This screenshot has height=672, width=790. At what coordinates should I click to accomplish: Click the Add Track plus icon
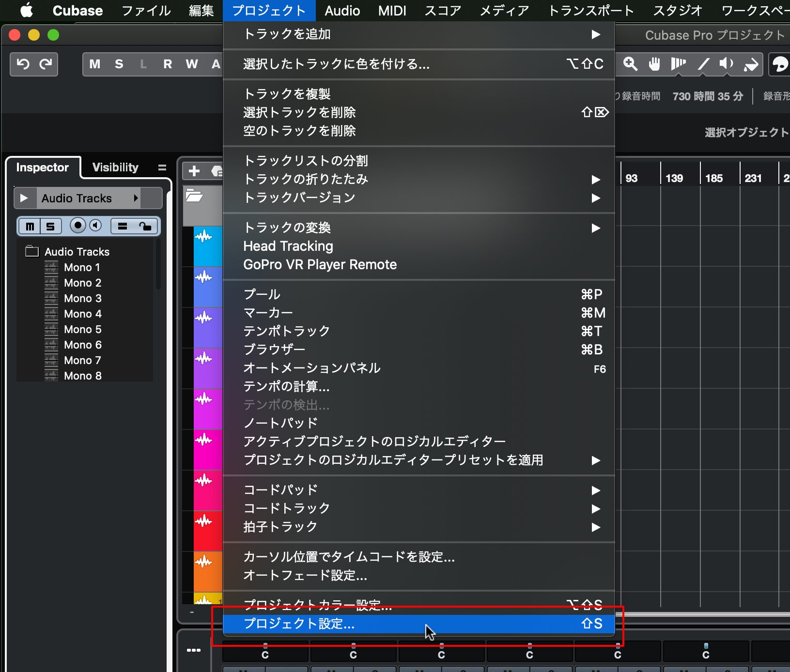[x=194, y=171]
